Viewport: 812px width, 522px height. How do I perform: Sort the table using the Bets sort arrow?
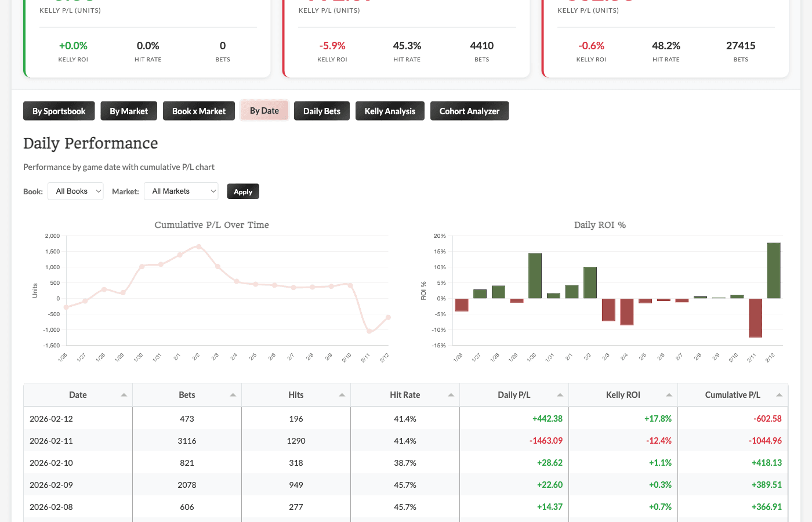(232, 394)
